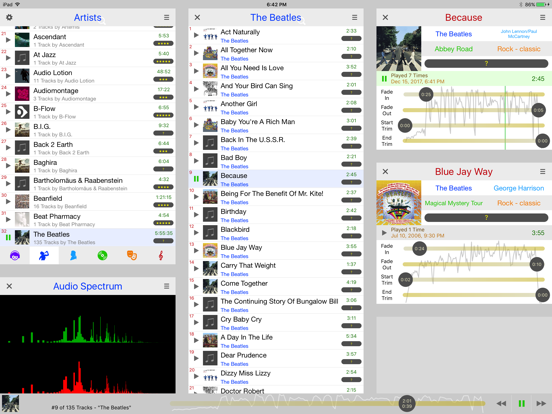
Task: Close The Beatles track list panel
Action: 197,17
